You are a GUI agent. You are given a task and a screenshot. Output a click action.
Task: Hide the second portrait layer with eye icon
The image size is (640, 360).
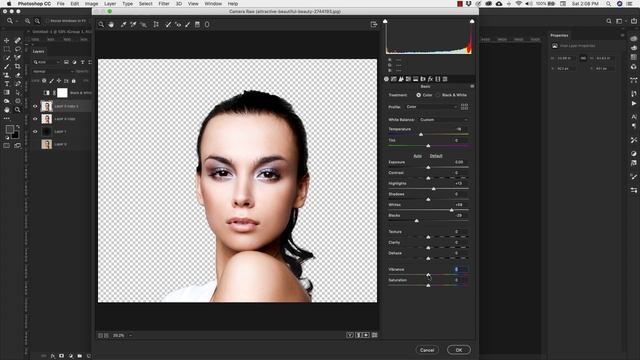coord(35,119)
